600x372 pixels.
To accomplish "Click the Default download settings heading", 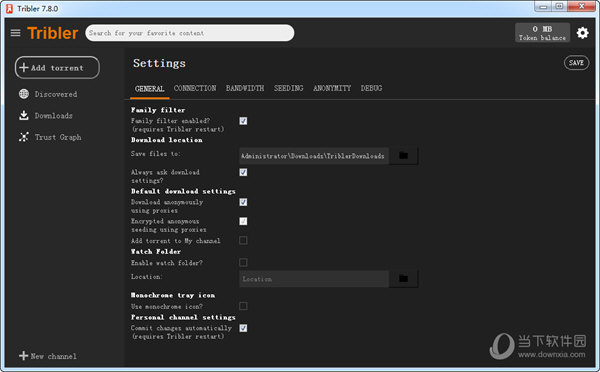I will click(183, 191).
